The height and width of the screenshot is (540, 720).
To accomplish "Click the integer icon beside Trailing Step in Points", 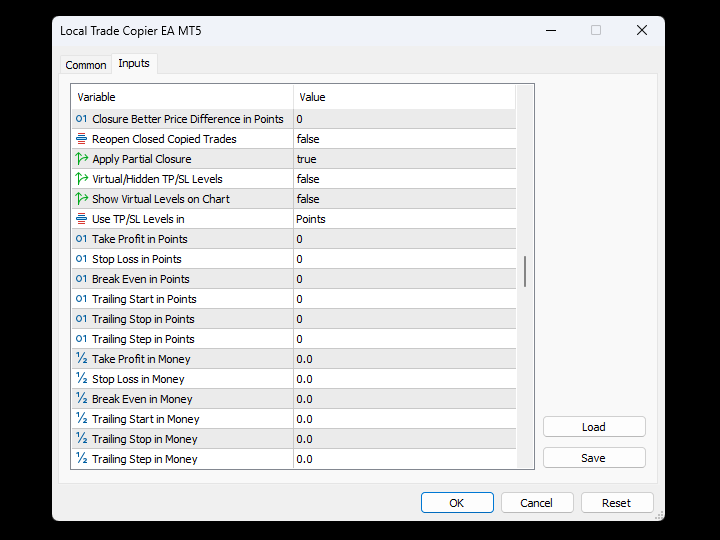I will click(81, 338).
